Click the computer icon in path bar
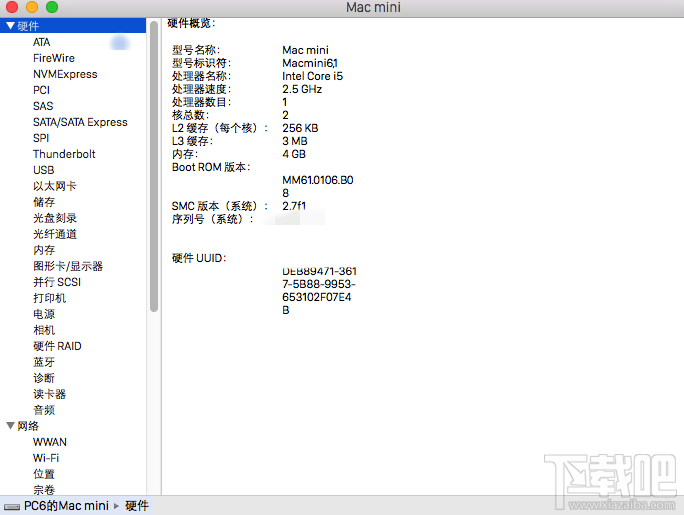The height and width of the screenshot is (515, 684). (x=12, y=507)
